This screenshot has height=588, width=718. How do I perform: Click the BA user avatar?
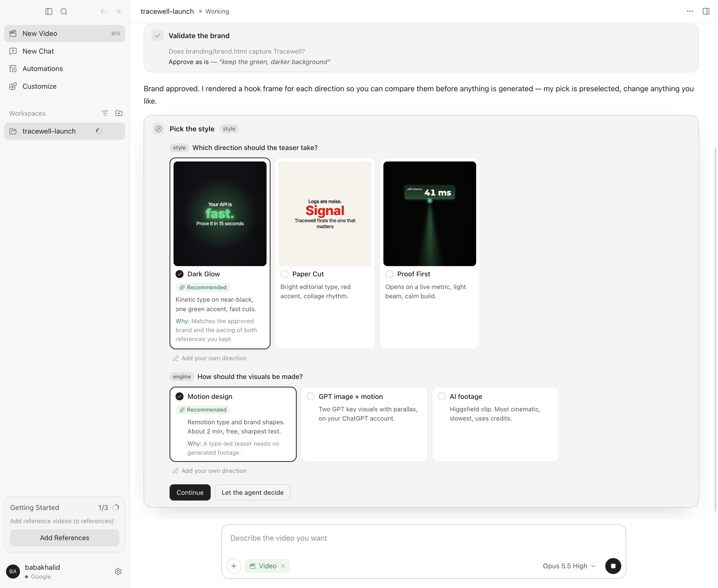[x=13, y=571]
